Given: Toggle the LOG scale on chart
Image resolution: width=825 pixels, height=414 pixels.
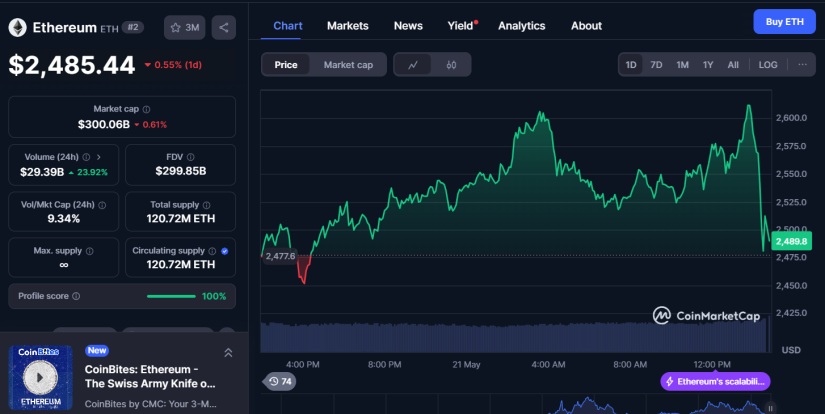Looking at the screenshot, I should coord(768,65).
